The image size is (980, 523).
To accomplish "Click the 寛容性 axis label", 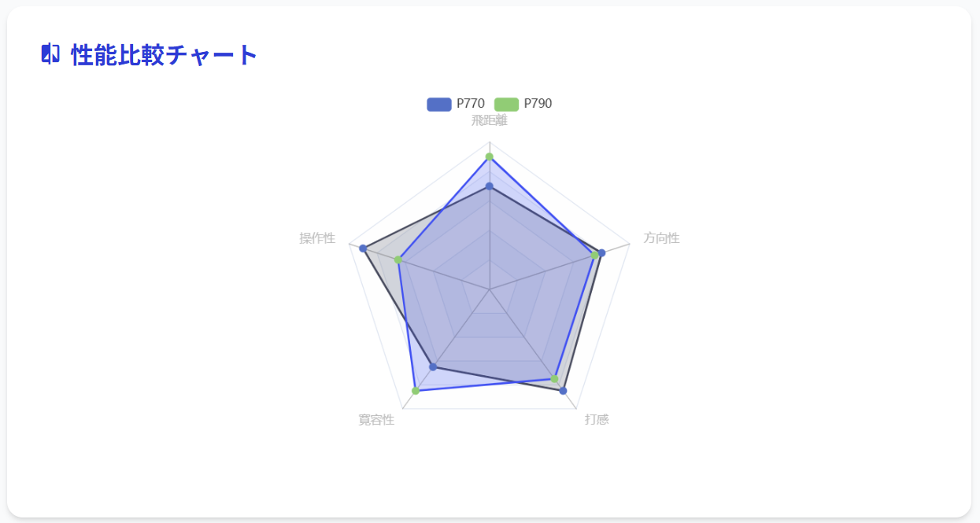I will [x=376, y=420].
